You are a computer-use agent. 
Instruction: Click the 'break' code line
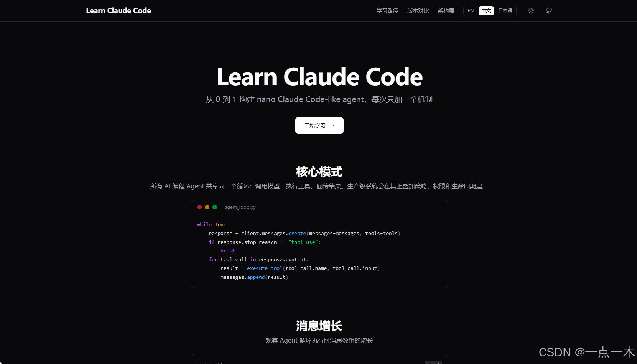click(228, 251)
